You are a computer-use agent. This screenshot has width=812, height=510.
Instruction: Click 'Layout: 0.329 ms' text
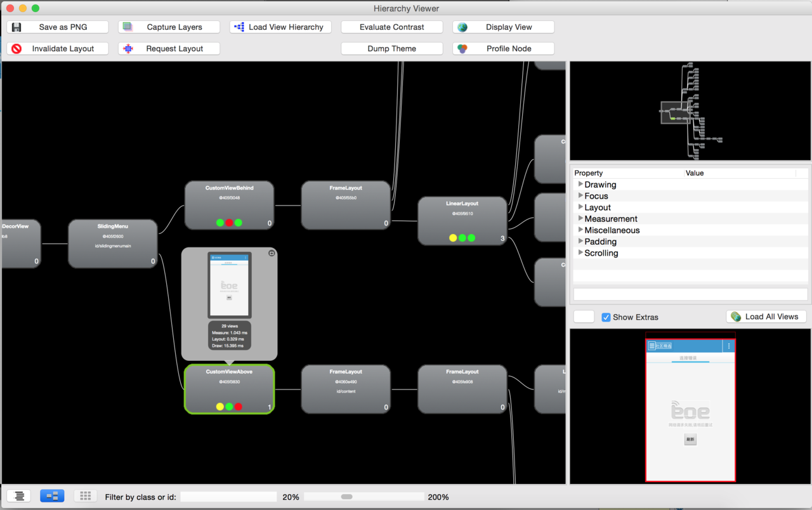pyautogui.click(x=229, y=339)
